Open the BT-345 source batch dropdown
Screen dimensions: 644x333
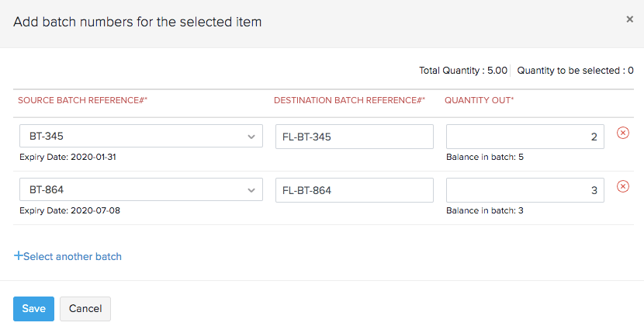click(140, 137)
